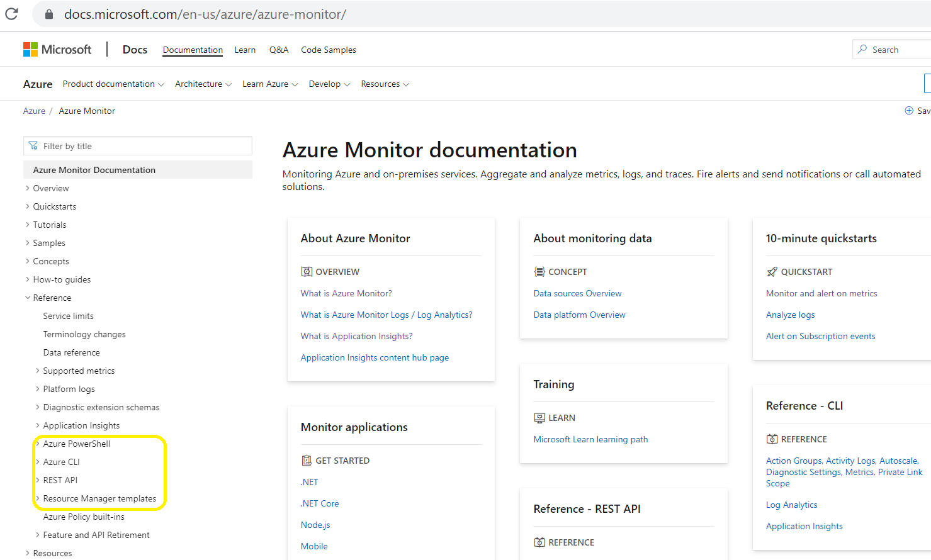The height and width of the screenshot is (560, 931).
Task: Click the Reference icon in Reference - CLI card
Action: 771,439
